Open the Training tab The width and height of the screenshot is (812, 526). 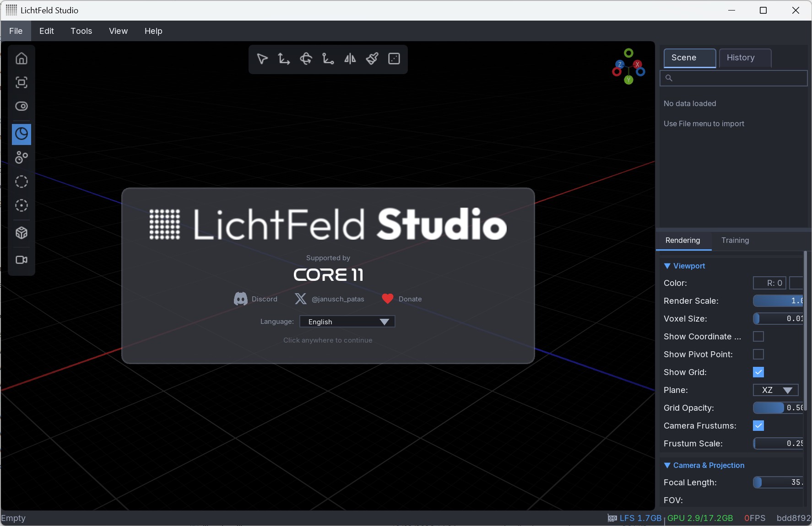735,240
